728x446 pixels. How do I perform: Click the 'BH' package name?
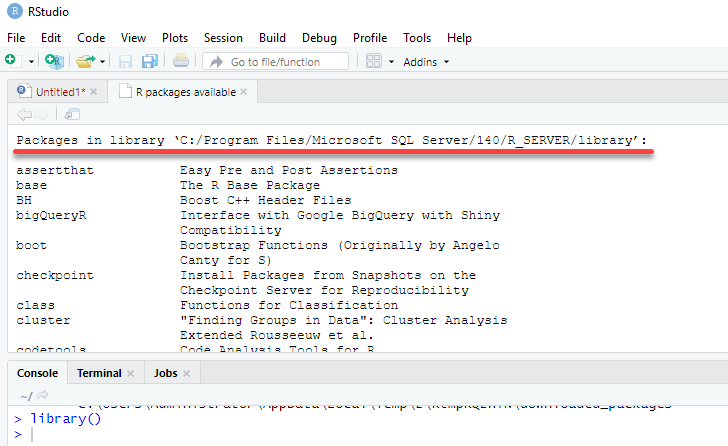[24, 200]
